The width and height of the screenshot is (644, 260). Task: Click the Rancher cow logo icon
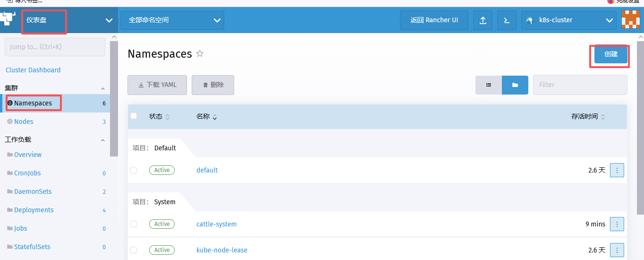pyautogui.click(x=8, y=20)
